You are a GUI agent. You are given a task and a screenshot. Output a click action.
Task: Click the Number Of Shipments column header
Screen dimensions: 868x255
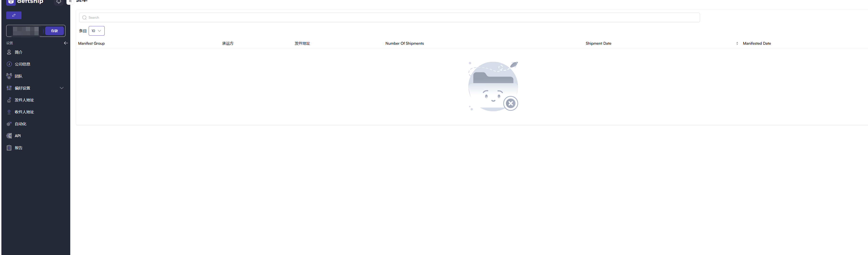pyautogui.click(x=404, y=43)
